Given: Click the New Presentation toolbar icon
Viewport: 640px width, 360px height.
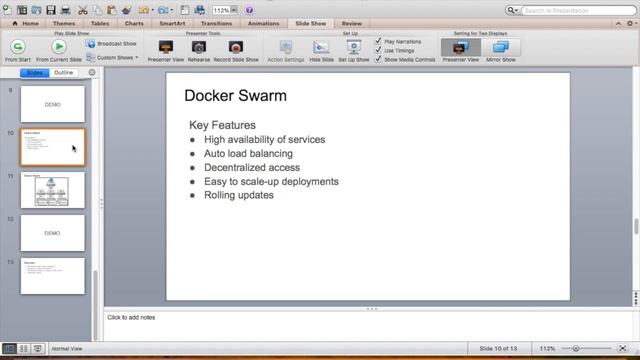Looking at the screenshot, I should click(7, 10).
